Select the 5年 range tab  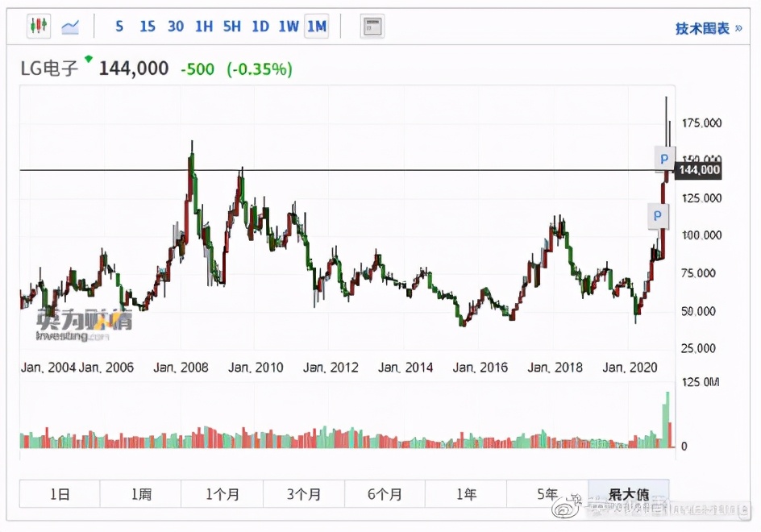(x=547, y=493)
